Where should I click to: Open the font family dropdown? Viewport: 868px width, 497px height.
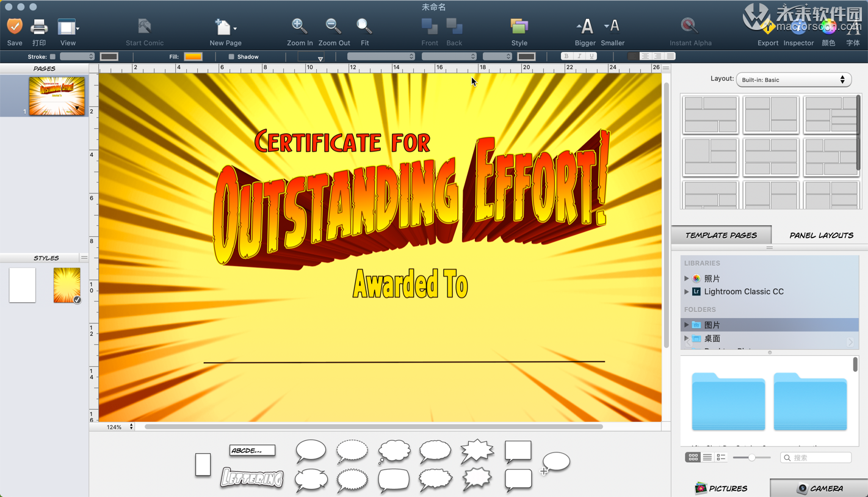[381, 57]
